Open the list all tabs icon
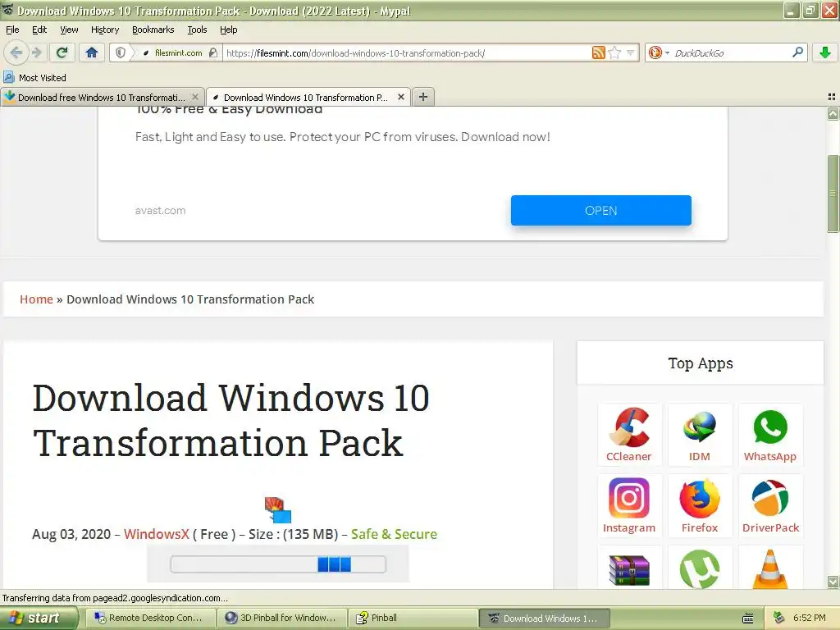Viewport: 840px width, 630px height. tap(832, 97)
